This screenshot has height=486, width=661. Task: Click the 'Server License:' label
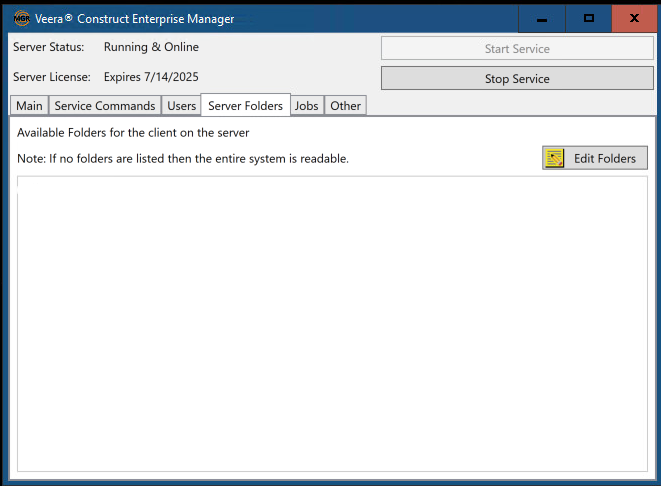[52, 77]
